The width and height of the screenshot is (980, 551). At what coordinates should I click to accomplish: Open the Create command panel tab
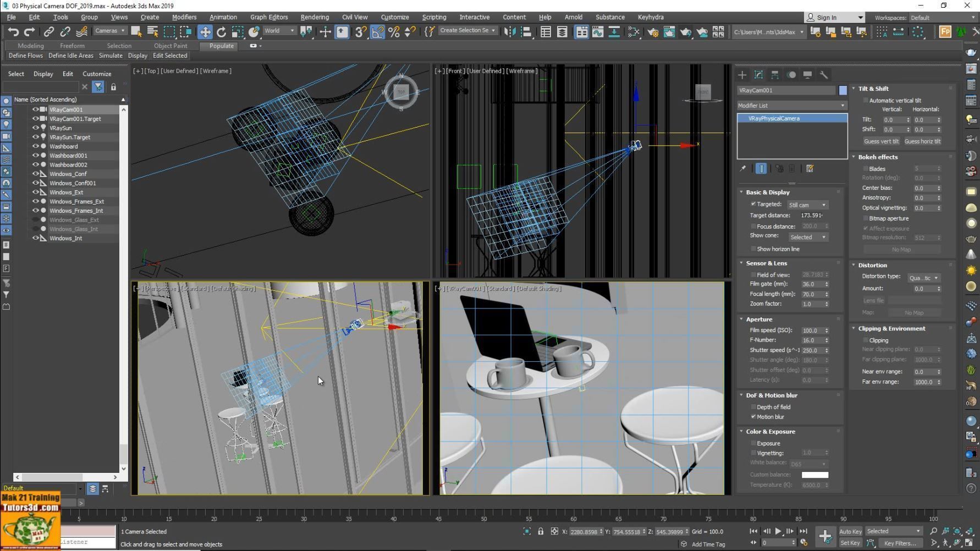742,75
